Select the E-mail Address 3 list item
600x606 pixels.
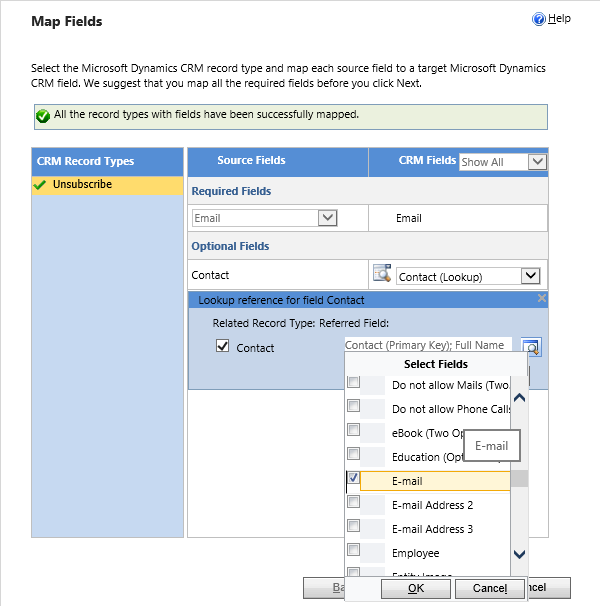tap(432, 529)
